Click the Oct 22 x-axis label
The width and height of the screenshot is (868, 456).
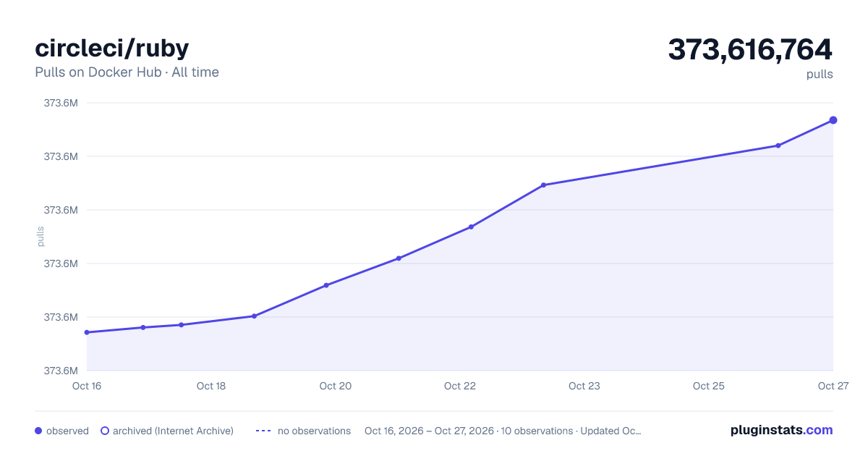460,386
